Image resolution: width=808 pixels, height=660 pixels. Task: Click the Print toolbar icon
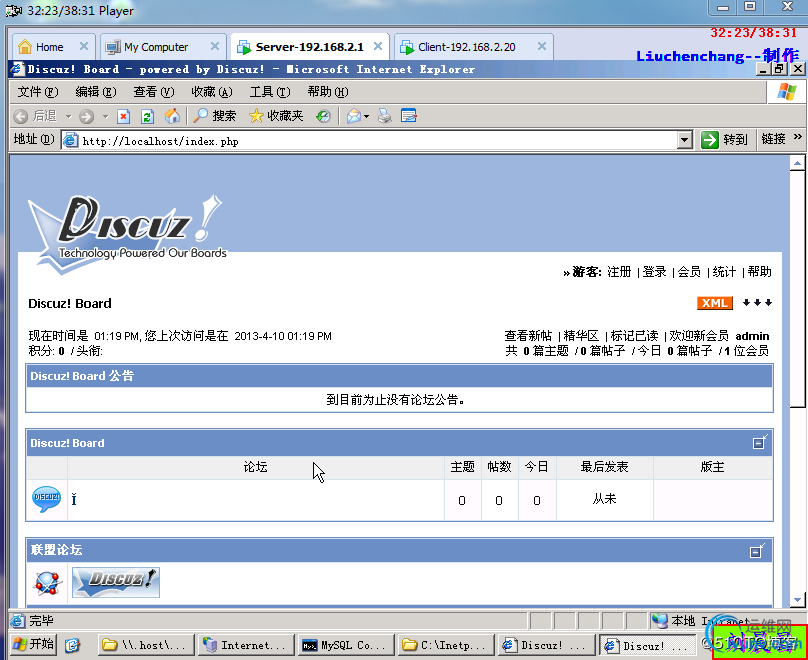tap(384, 116)
